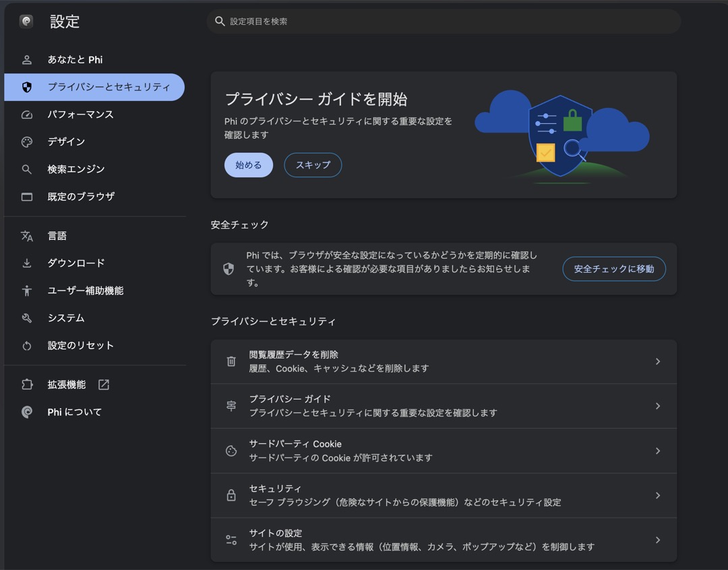Image resolution: width=728 pixels, height=570 pixels.
Task: Click the external-link icon beside 拡張機能
Action: point(104,384)
